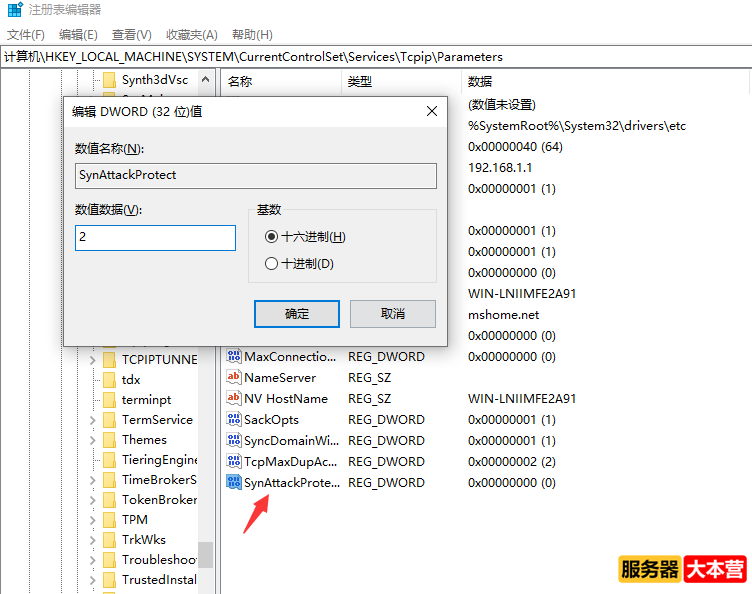Expand the TrkWks tree node
Screen dimensions: 752x594
93,540
